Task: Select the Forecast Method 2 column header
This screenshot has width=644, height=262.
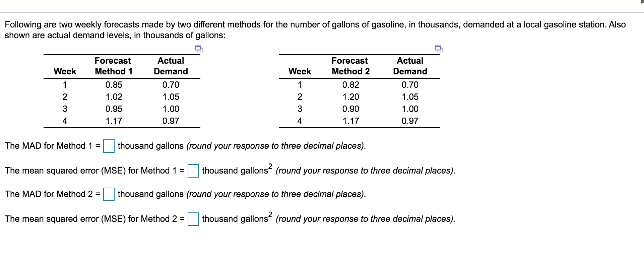Action: tap(350, 66)
